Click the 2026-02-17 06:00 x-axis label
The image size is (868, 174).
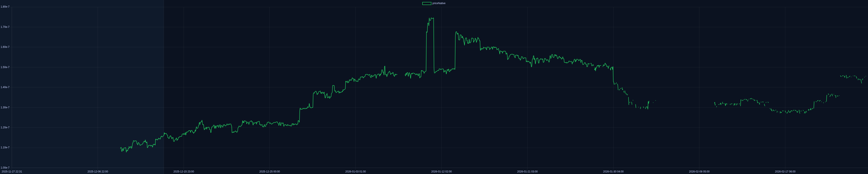tap(785, 172)
